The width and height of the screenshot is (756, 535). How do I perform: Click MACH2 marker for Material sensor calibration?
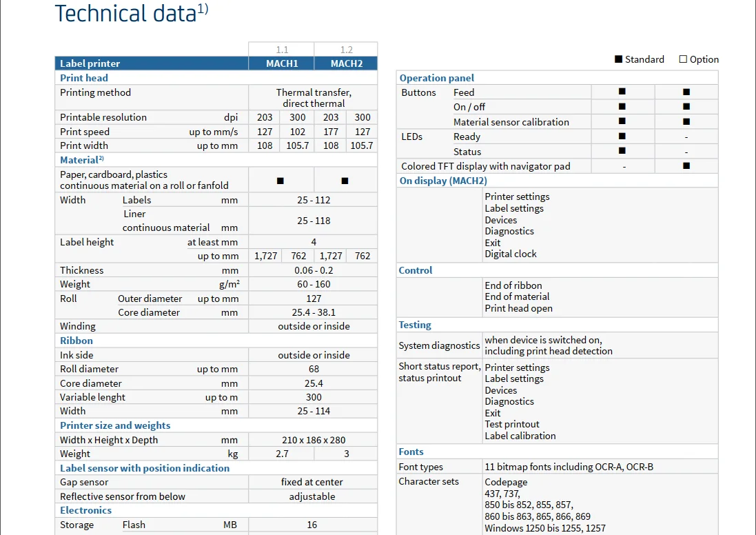[686, 121]
